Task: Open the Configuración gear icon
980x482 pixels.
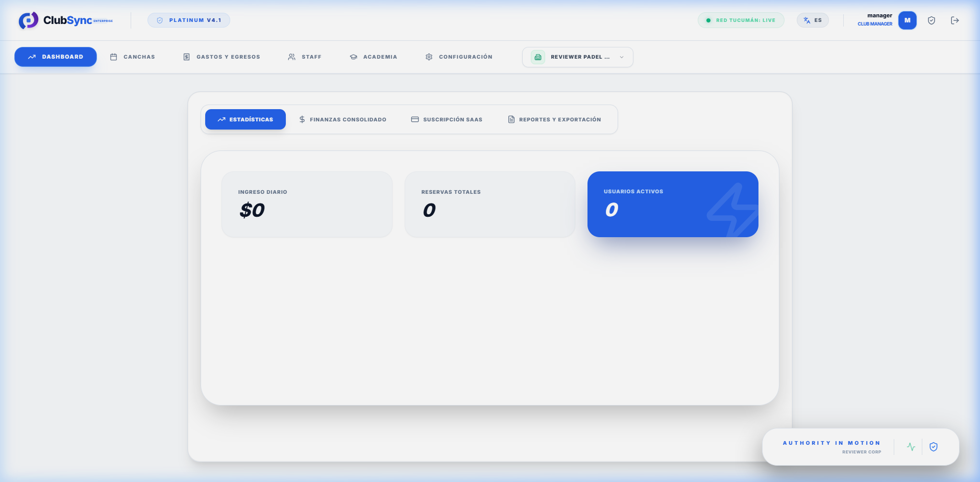Action: point(429,57)
